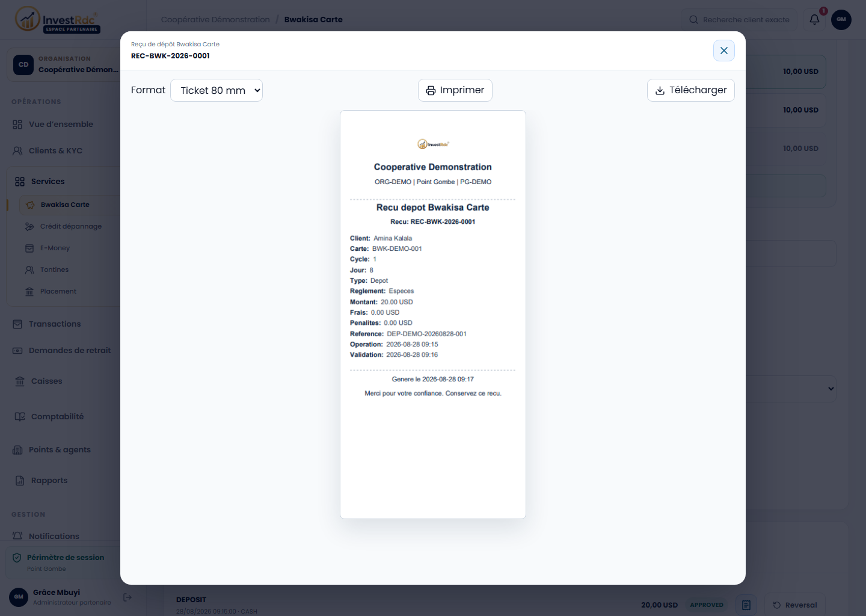Open the notifications bell icon
This screenshot has width=866, height=616.
tap(814, 19)
